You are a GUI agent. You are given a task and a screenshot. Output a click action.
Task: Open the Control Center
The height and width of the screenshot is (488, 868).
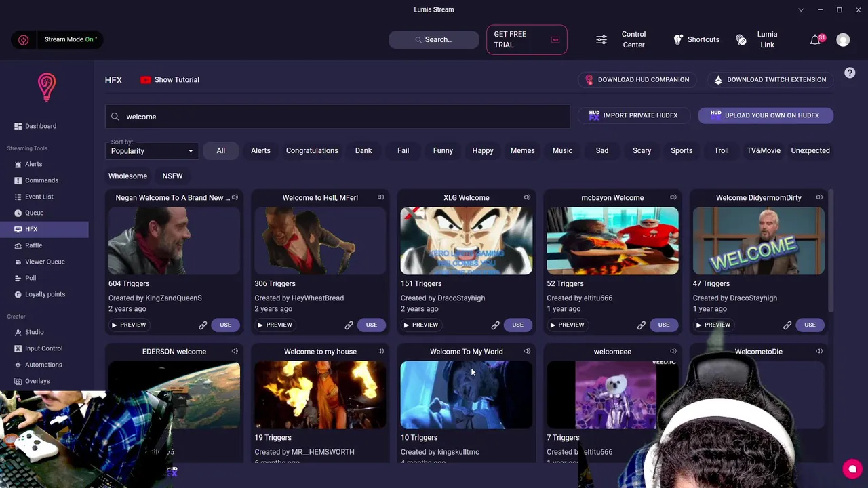(621, 39)
